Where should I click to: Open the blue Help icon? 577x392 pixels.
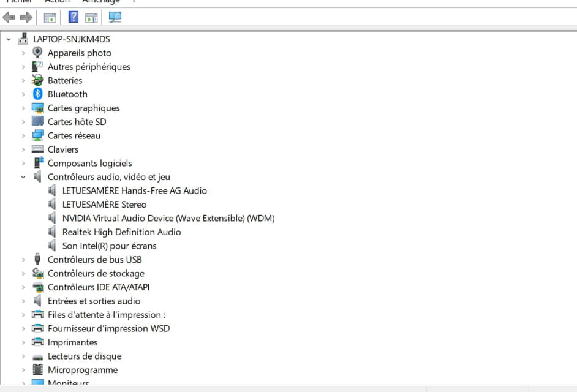click(x=74, y=17)
